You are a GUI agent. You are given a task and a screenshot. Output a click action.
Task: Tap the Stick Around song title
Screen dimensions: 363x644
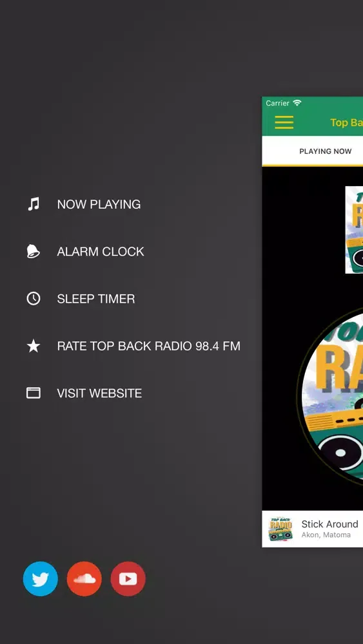tap(329, 524)
